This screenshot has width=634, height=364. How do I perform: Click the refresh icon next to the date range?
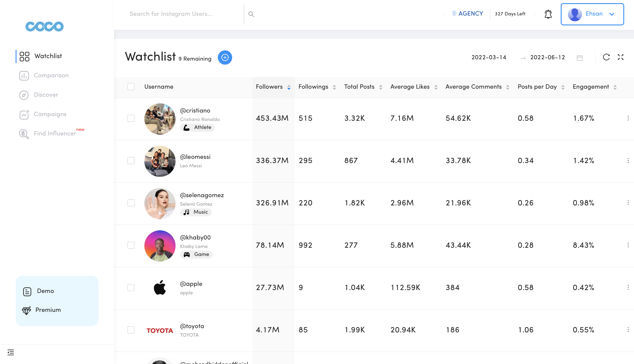(606, 57)
